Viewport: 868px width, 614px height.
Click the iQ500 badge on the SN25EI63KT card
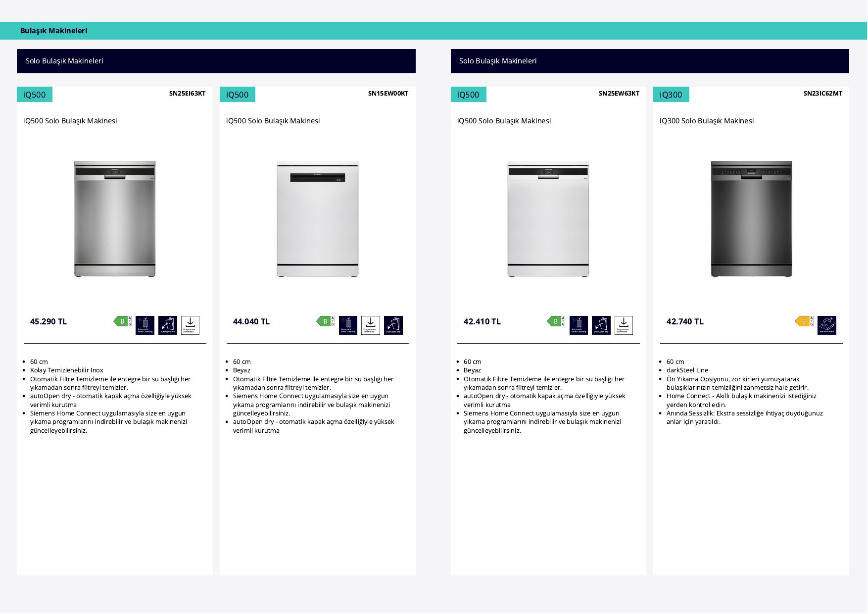pyautogui.click(x=35, y=95)
